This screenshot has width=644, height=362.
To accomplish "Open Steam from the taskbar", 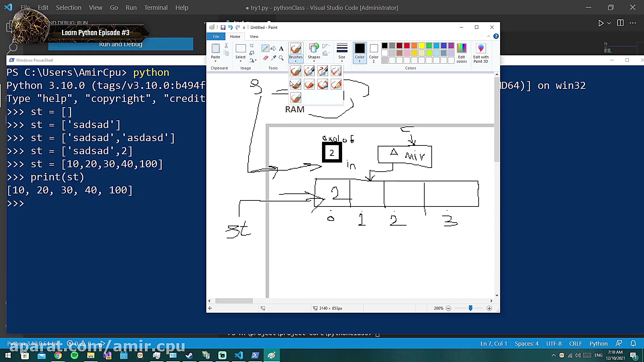I will click(190, 355).
